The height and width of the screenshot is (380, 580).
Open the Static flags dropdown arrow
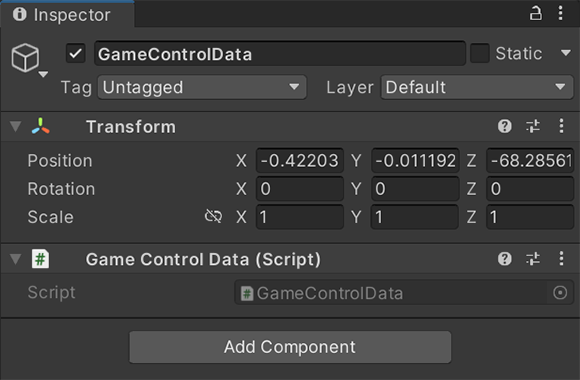(566, 53)
